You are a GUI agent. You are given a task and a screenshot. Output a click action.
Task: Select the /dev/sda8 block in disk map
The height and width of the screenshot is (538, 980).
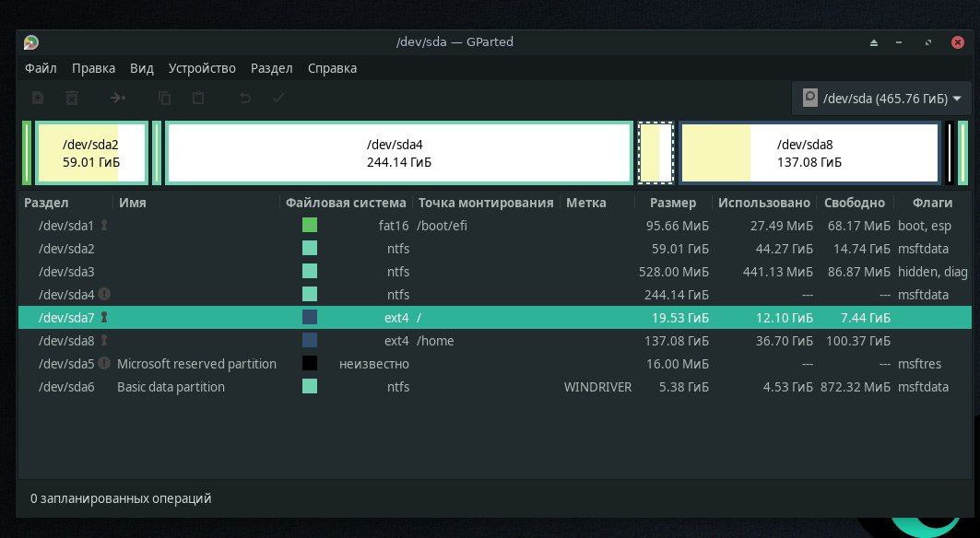pyautogui.click(x=809, y=153)
